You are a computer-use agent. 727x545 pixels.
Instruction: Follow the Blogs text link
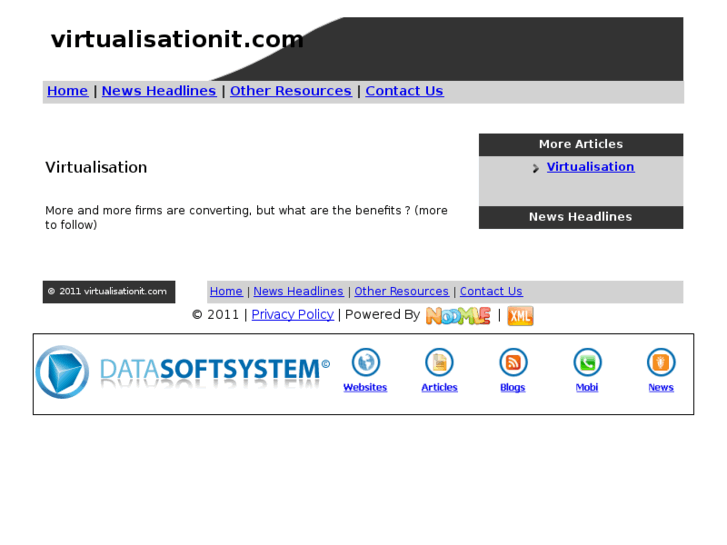512,387
